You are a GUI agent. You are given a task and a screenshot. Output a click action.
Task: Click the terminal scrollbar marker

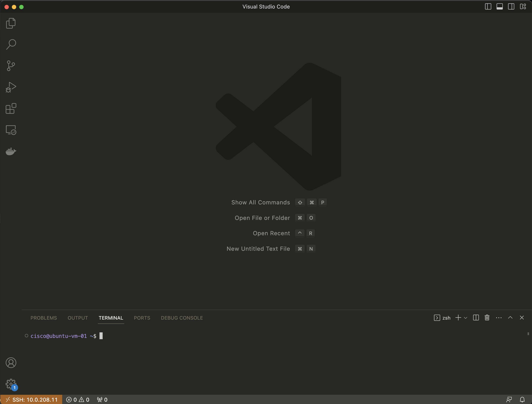(x=528, y=334)
